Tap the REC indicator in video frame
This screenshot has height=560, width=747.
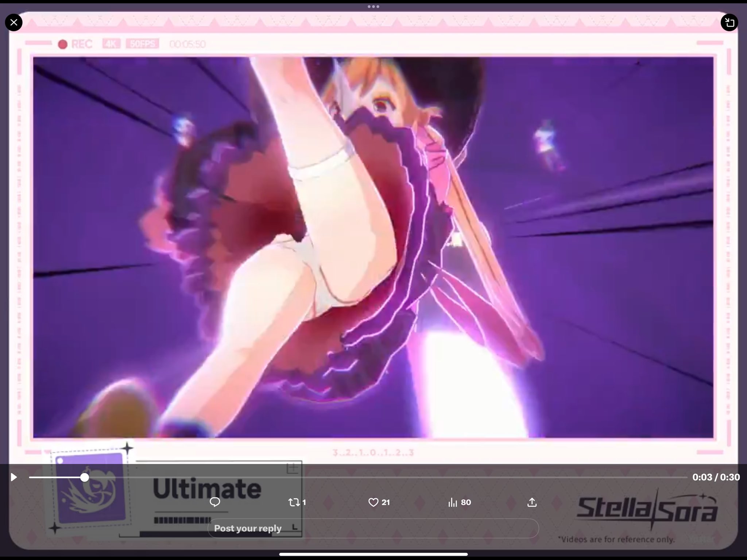click(76, 44)
